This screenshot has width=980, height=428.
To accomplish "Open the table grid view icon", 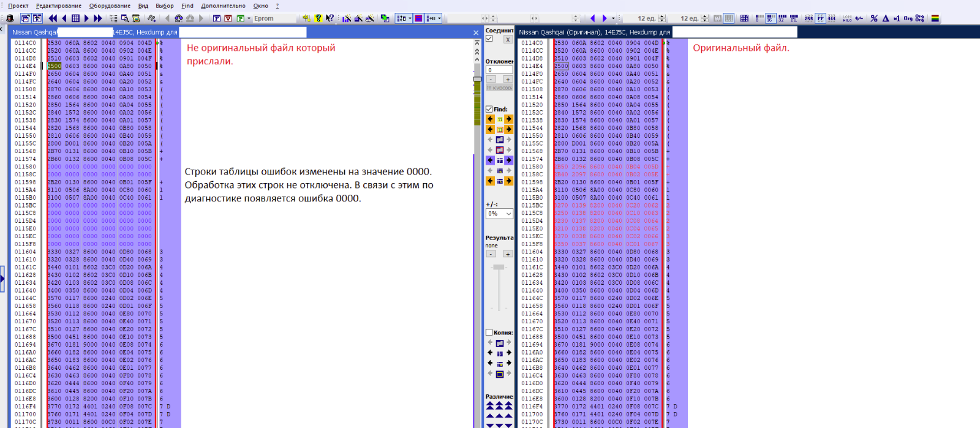I will point(75,18).
